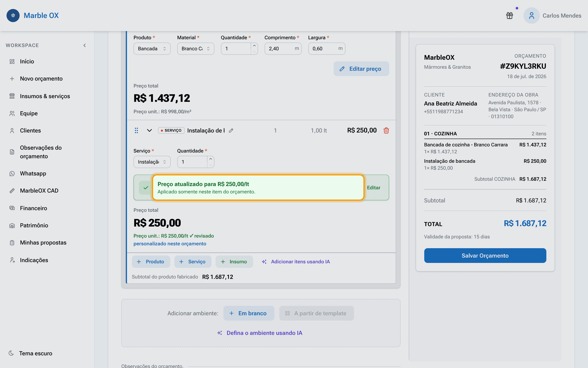Click 'personalizado neste orçamento' text

pos(170,244)
